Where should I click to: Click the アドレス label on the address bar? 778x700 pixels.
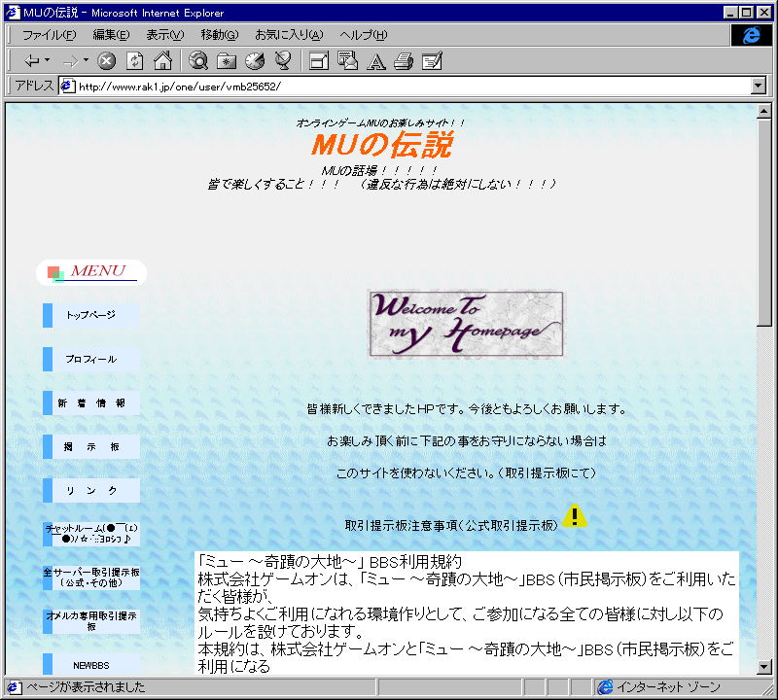(x=34, y=86)
